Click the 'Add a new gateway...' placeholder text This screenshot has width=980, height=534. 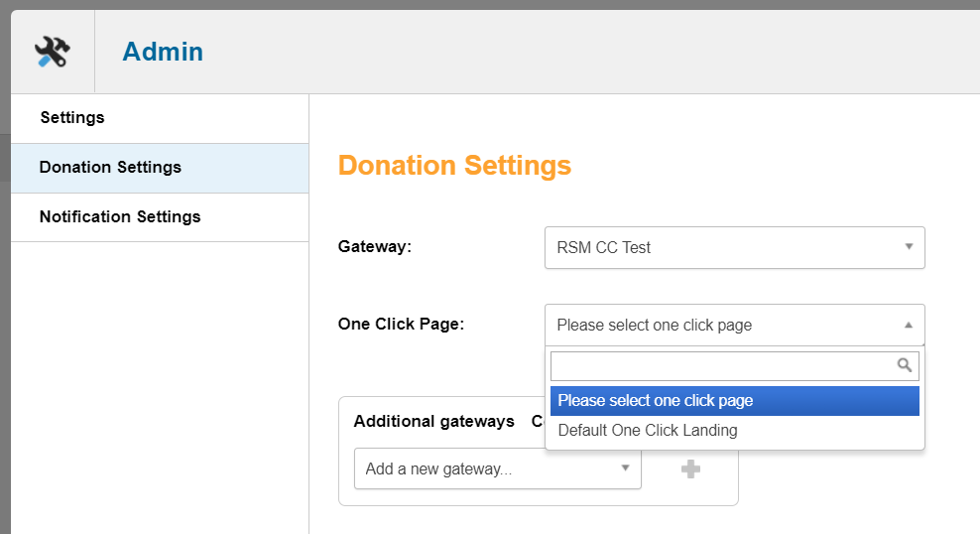[x=438, y=468]
